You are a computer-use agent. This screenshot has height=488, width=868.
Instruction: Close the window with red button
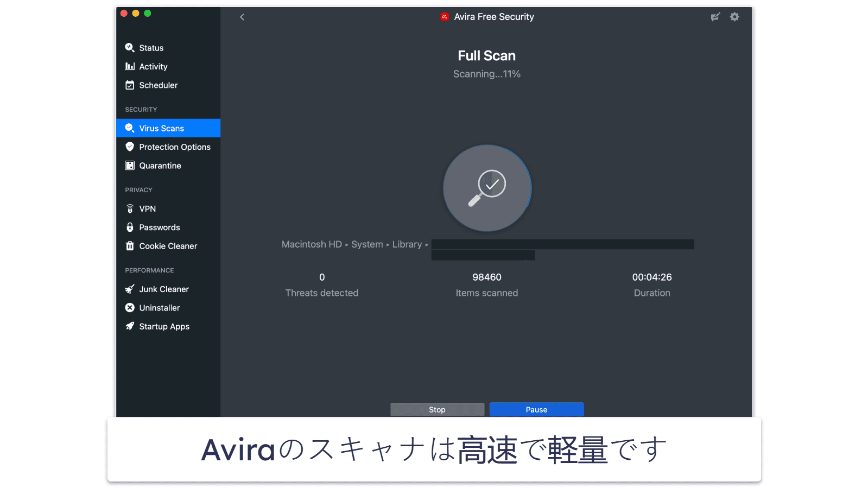[x=124, y=13]
